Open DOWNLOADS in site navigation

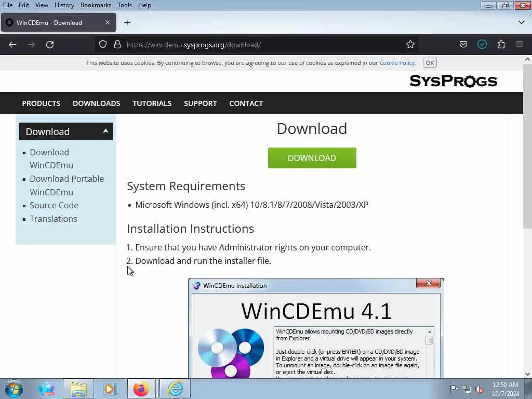click(96, 103)
